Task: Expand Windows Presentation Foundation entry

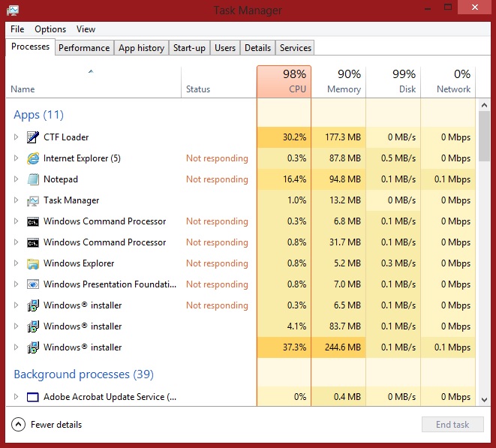Action: [x=16, y=284]
